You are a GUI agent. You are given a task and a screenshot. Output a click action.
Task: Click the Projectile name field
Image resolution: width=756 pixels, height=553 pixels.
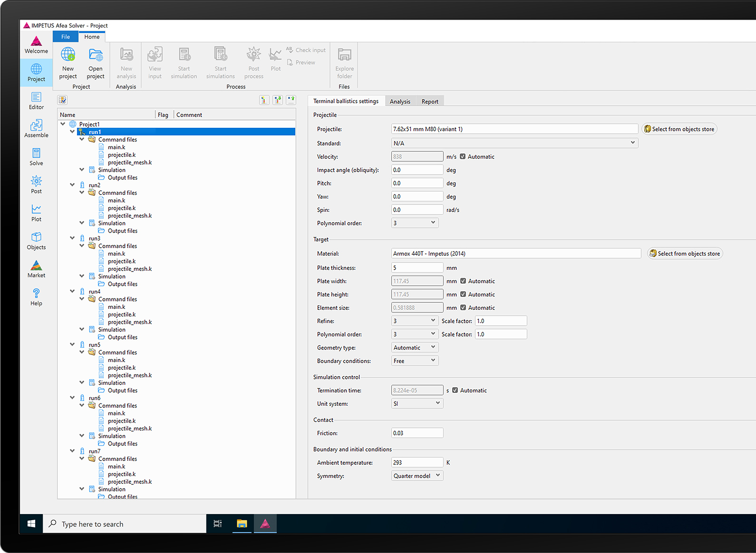[x=514, y=129]
